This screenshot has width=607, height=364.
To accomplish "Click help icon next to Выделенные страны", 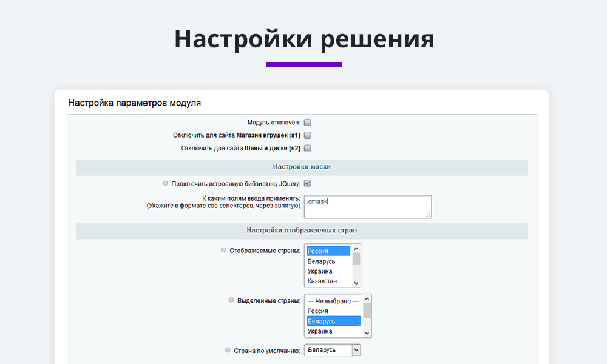I will (231, 300).
